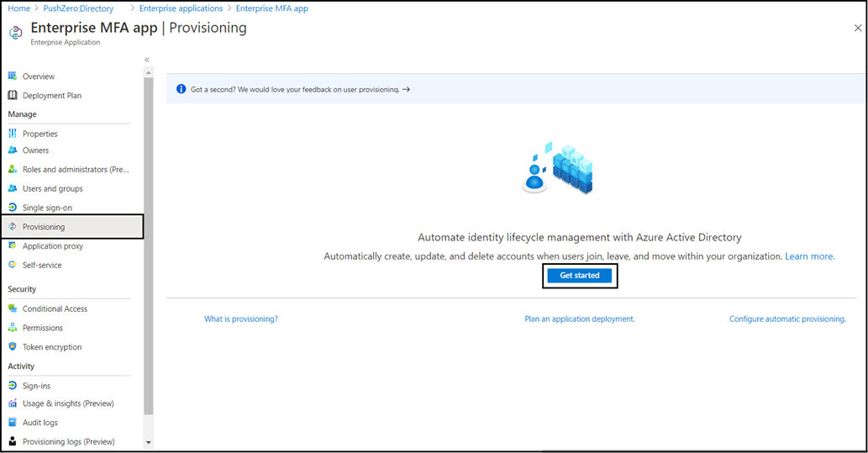The image size is (868, 453).
Task: Click the Token encryption shield icon
Action: [x=12, y=346]
